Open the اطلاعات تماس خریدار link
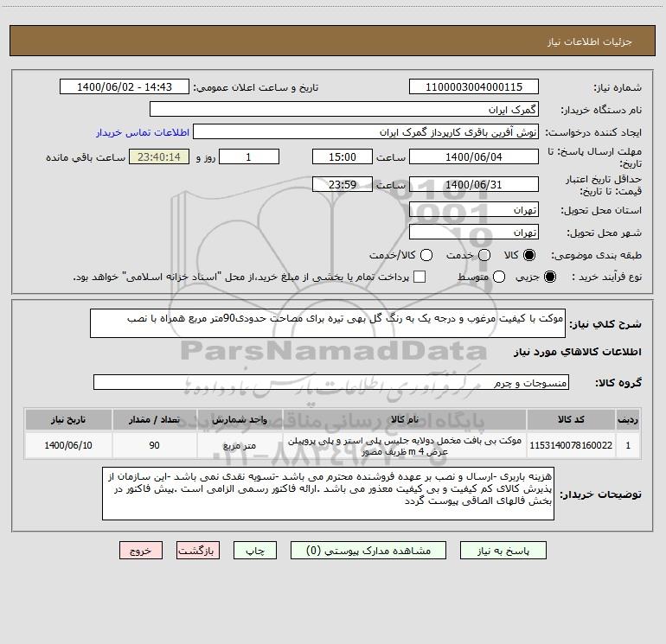The width and height of the screenshot is (666, 644). [143, 132]
